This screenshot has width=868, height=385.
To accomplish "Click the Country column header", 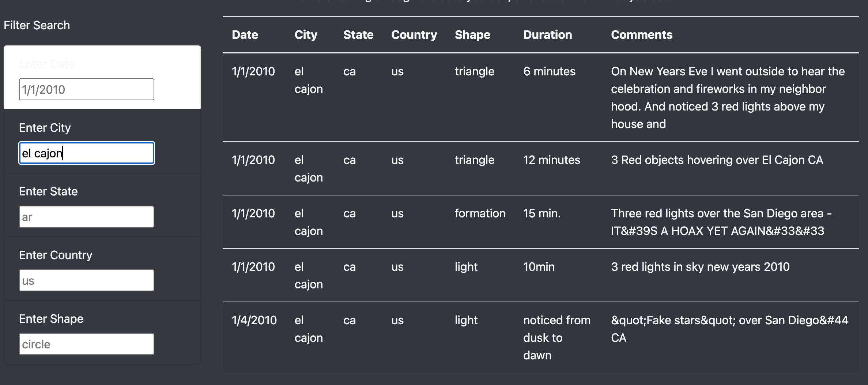I will (x=414, y=34).
